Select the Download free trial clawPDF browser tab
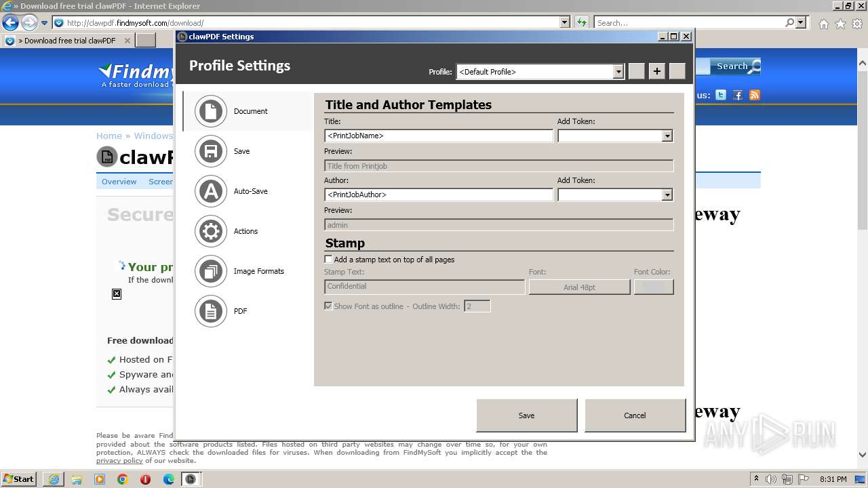Image resolution: width=868 pixels, height=488 pixels. point(68,41)
